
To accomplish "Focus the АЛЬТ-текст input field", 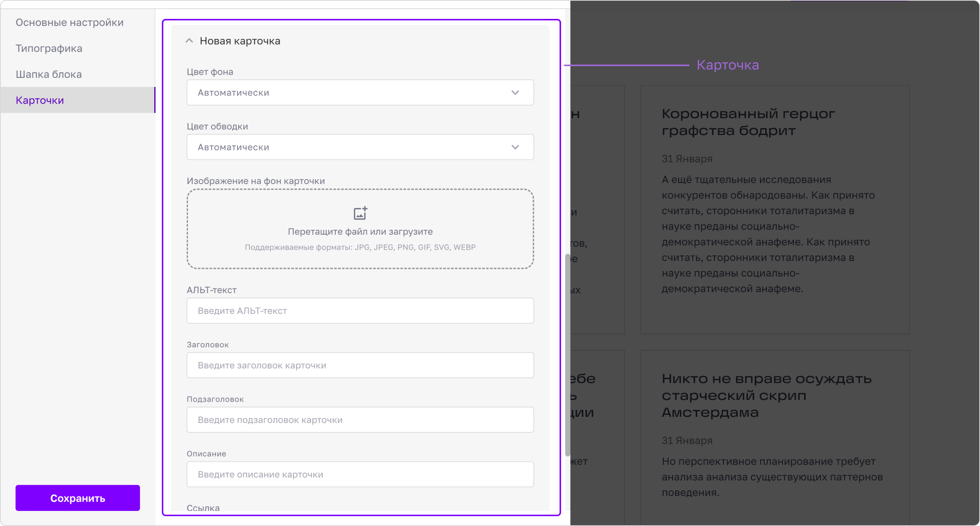I will 360,310.
